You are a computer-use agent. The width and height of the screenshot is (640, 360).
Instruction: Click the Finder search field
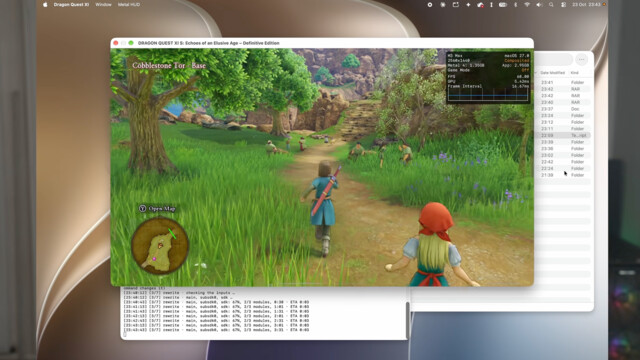(x=553, y=59)
